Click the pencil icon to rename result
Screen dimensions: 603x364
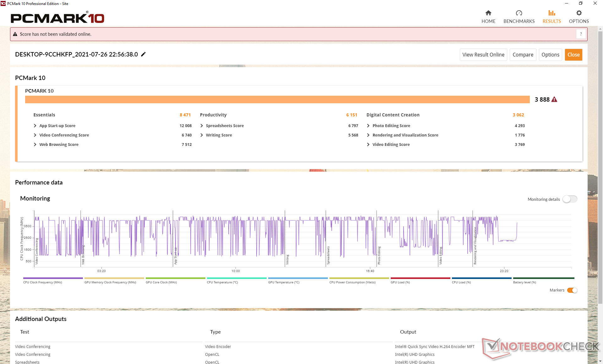(144, 54)
